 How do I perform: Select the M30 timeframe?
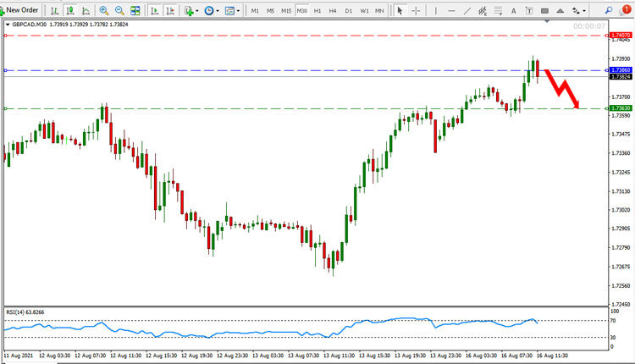301,11
